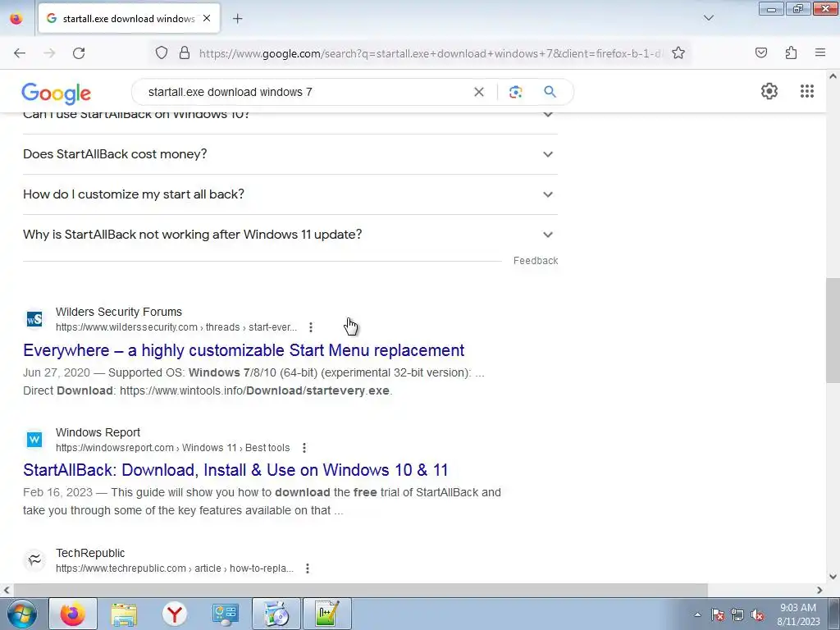Viewport: 840px width, 630px height.
Task: Open 'StartAllBack: Download, Install & Use' result
Action: (x=235, y=470)
